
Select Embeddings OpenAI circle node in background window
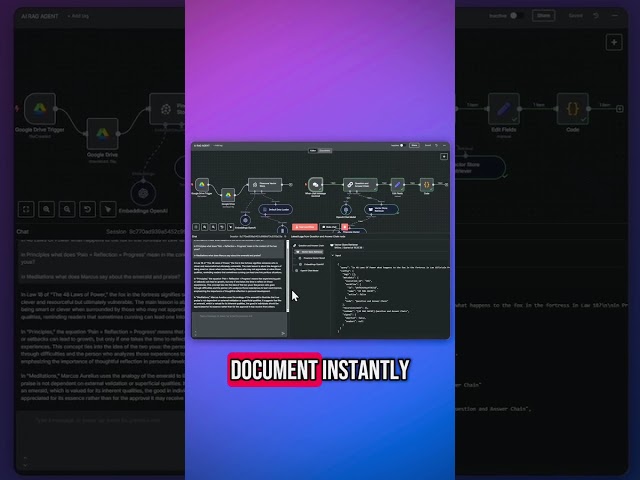143,193
